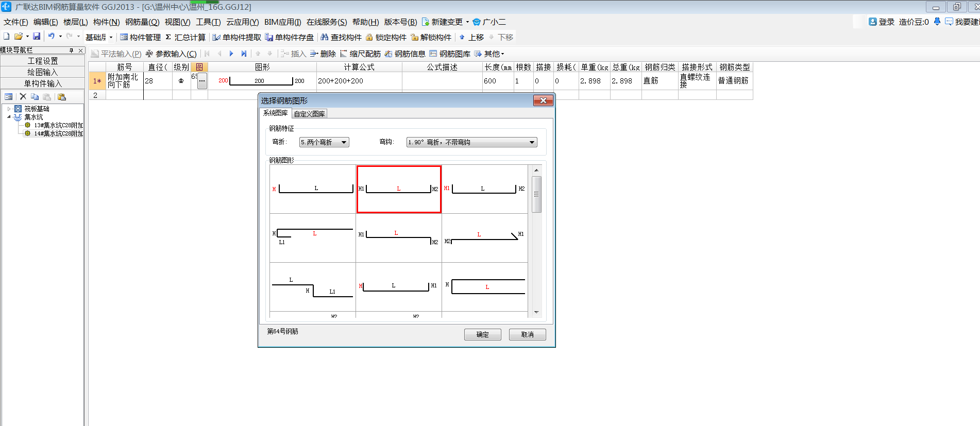Click 直径 cell value 28
Viewport: 980px width, 426px height.
tap(158, 81)
